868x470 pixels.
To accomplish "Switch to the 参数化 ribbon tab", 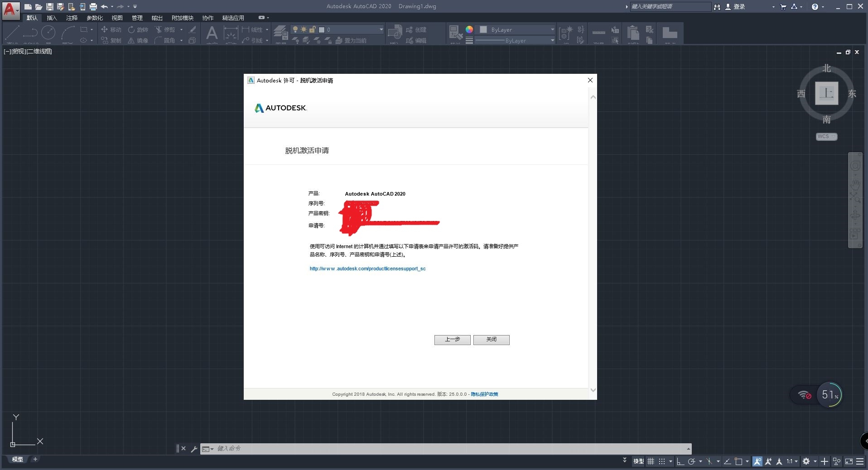I will click(x=95, y=18).
